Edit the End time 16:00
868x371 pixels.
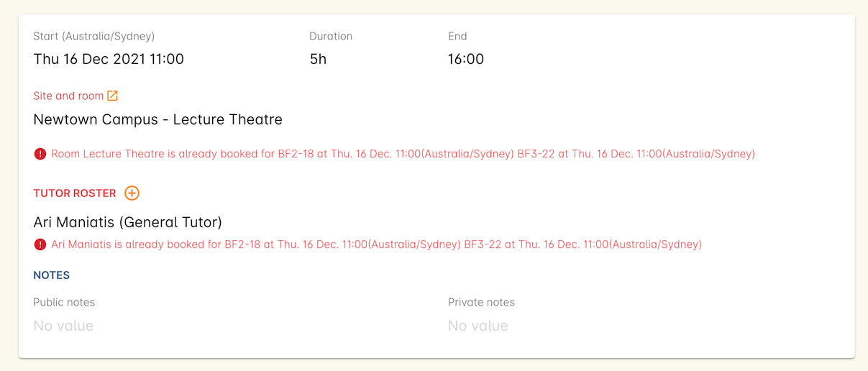[x=466, y=59]
